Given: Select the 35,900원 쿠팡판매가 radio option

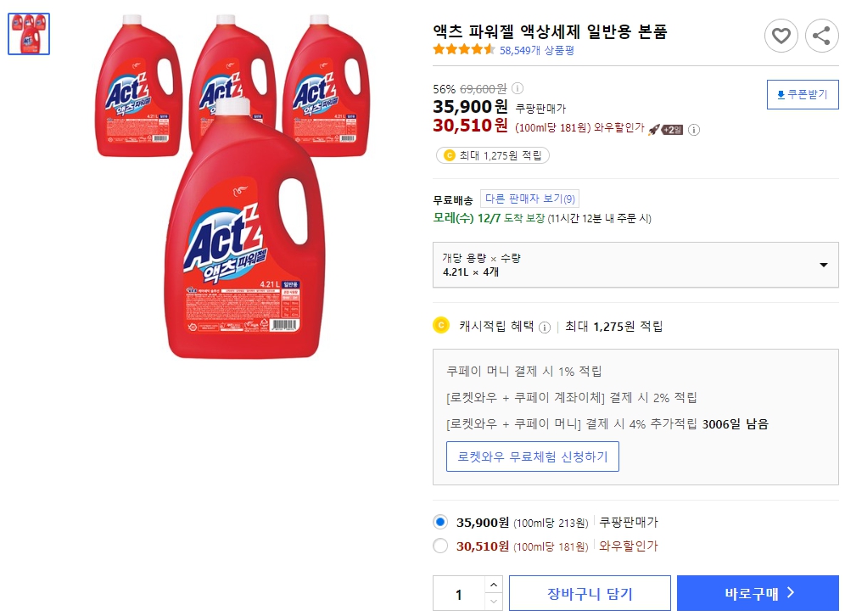Looking at the screenshot, I should [440, 523].
